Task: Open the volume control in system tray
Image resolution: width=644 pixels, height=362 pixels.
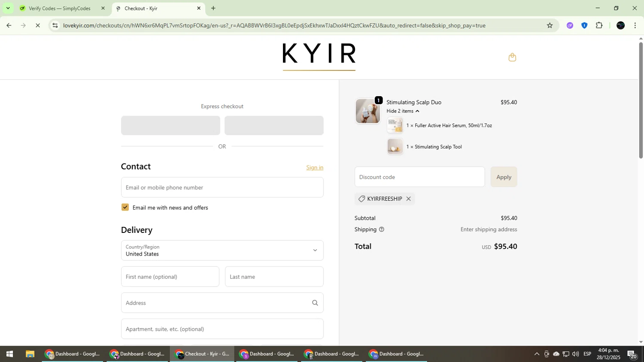Action: pyautogui.click(x=575, y=354)
